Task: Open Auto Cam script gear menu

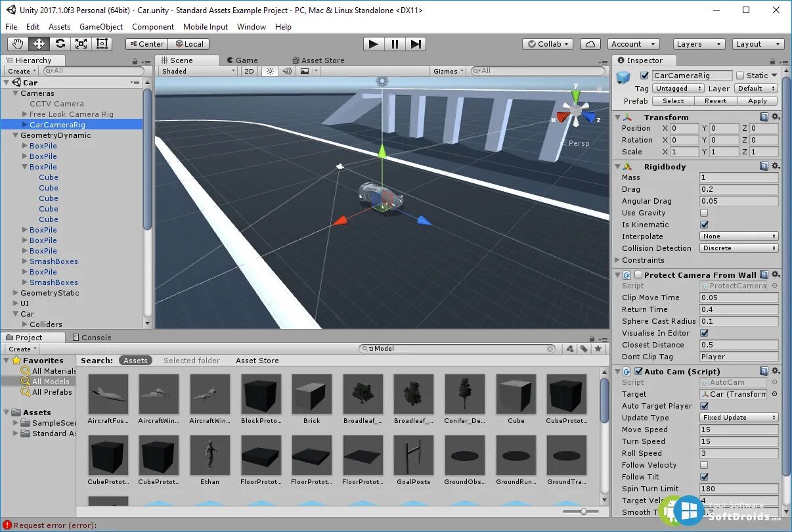Action: tap(776, 371)
